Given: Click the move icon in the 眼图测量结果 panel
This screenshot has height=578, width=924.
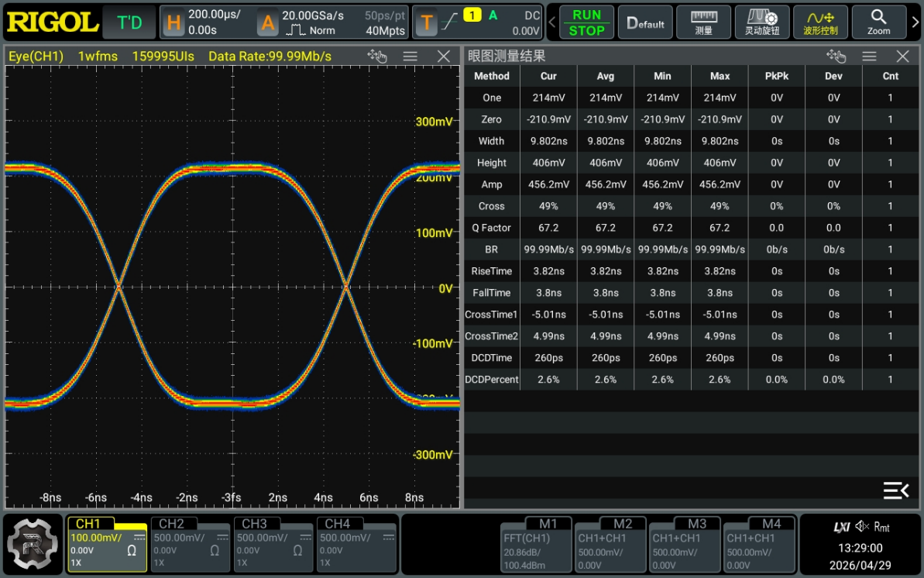Looking at the screenshot, I should [836, 56].
